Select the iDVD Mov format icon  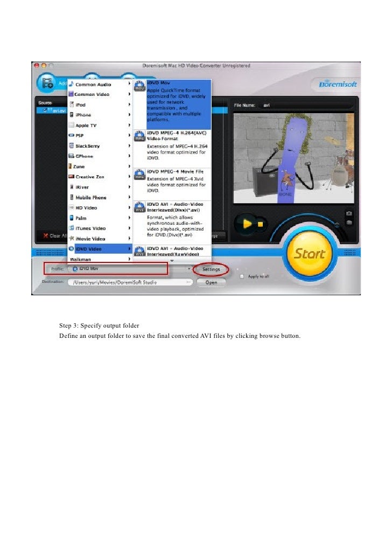140,86
